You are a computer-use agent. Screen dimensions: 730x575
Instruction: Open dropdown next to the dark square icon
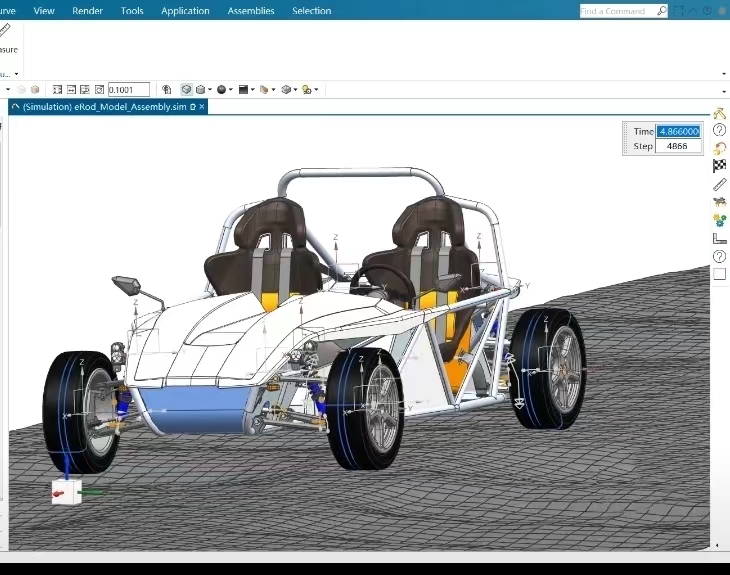(x=252, y=89)
